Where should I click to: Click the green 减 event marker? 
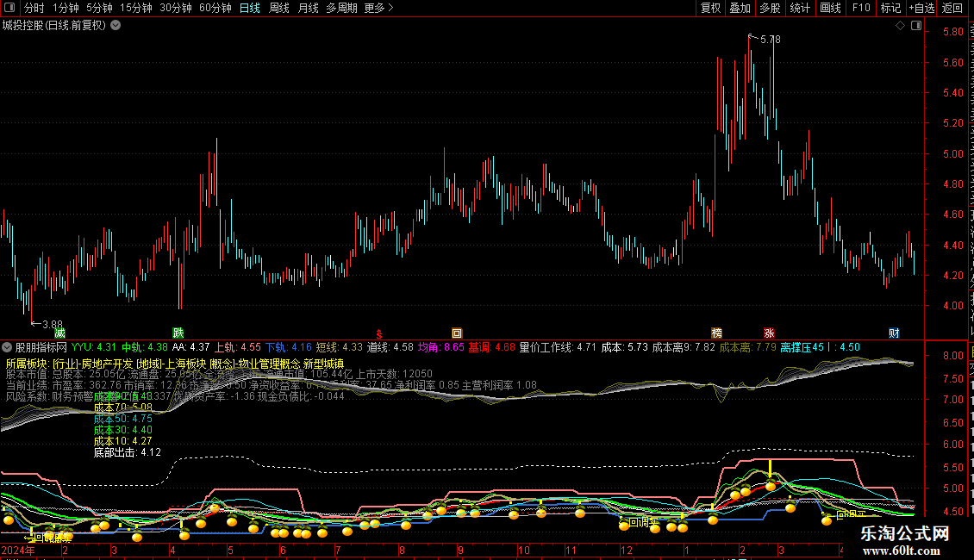point(59,333)
